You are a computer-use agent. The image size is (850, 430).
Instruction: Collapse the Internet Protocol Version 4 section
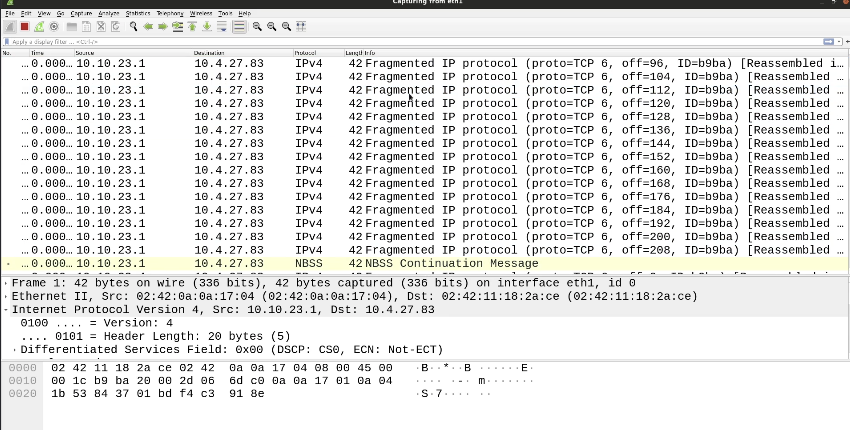[6, 310]
